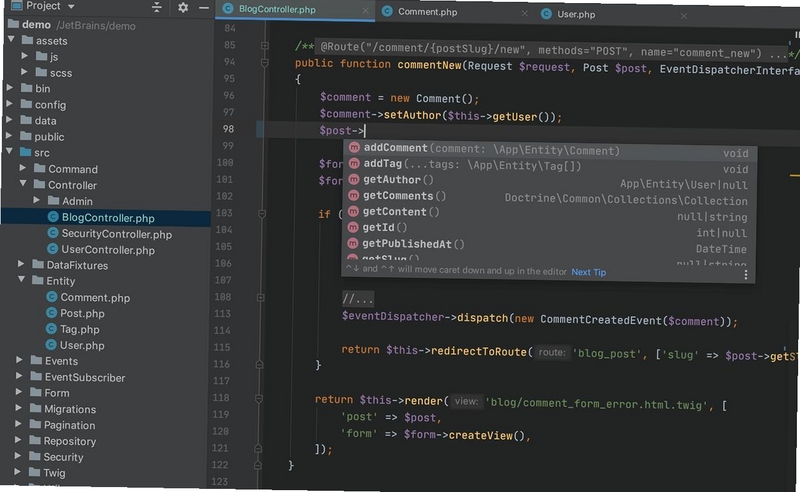
Task: Expand the bin folder
Action: [10, 88]
